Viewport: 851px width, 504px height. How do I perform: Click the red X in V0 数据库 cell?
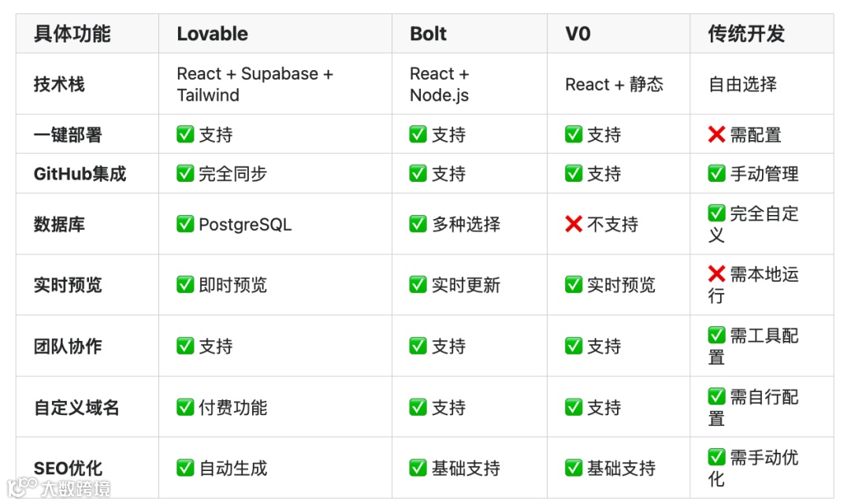pos(574,224)
